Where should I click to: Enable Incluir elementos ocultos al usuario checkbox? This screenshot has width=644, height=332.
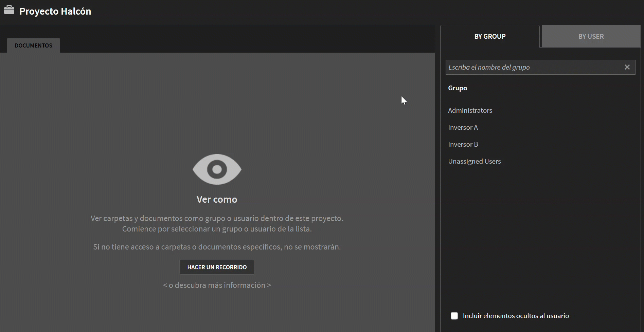[x=454, y=316]
